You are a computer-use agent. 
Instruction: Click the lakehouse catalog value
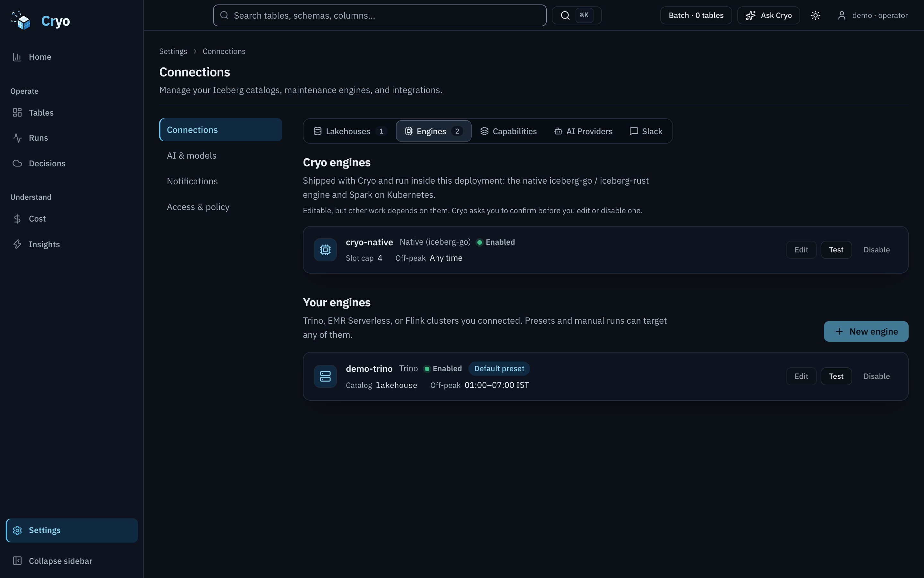[x=396, y=385]
